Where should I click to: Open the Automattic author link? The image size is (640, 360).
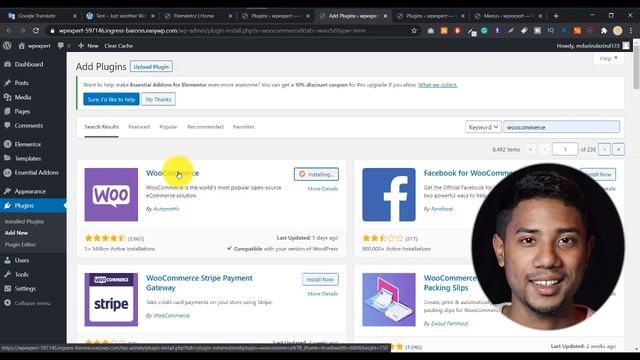pyautogui.click(x=166, y=209)
